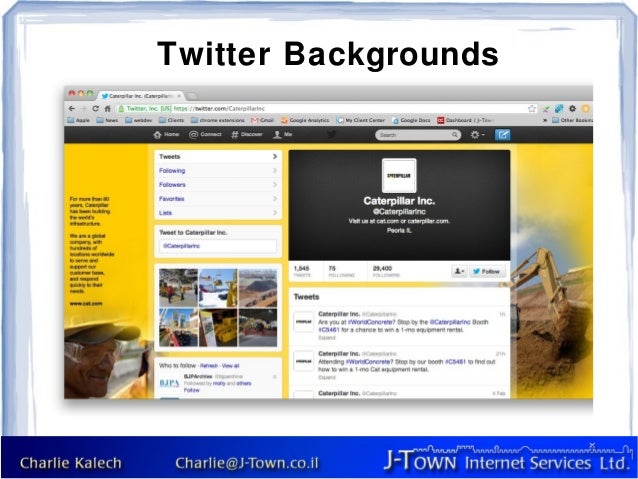
Task: Click the address bar URL field
Action: [326, 109]
